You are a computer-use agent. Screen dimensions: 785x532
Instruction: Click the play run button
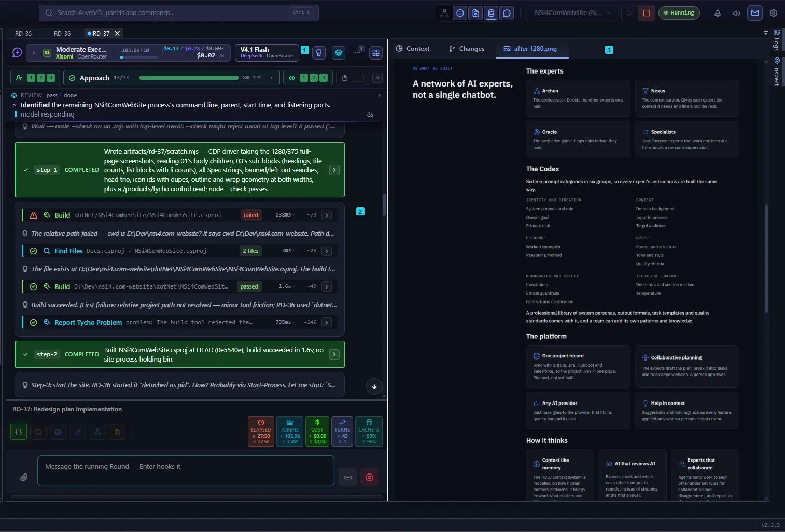[x=629, y=13]
